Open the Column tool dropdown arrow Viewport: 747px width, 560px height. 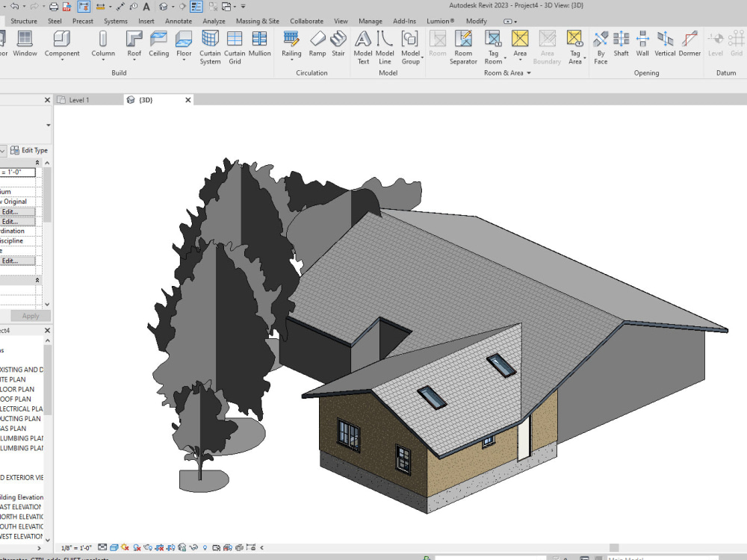(102, 58)
